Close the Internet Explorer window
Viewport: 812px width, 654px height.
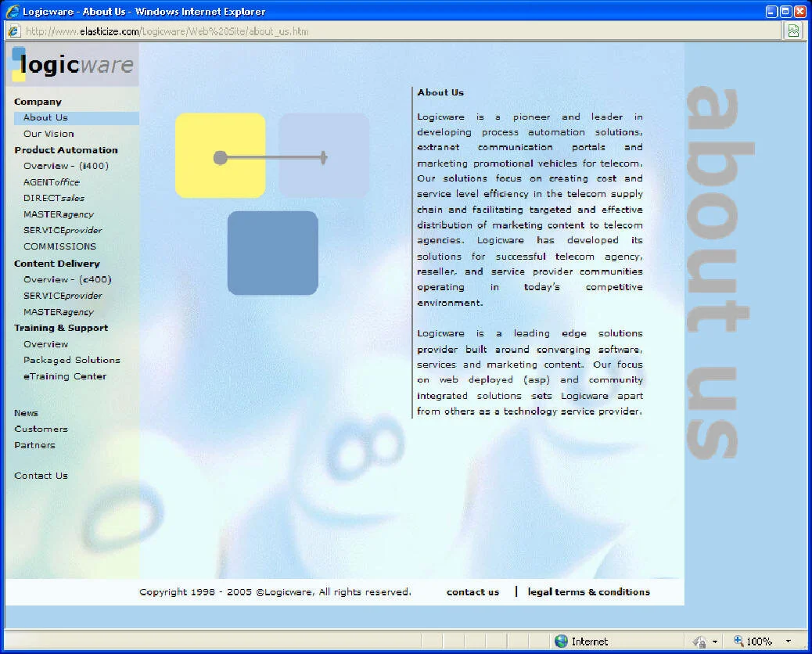tap(799, 12)
